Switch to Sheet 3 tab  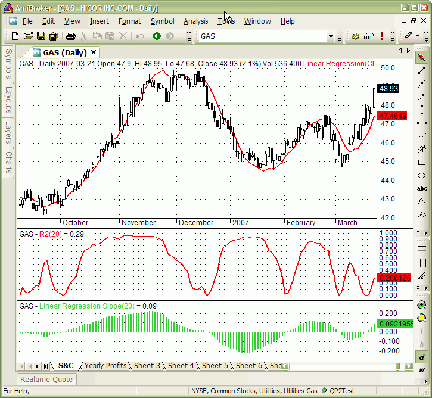pyautogui.click(x=146, y=366)
